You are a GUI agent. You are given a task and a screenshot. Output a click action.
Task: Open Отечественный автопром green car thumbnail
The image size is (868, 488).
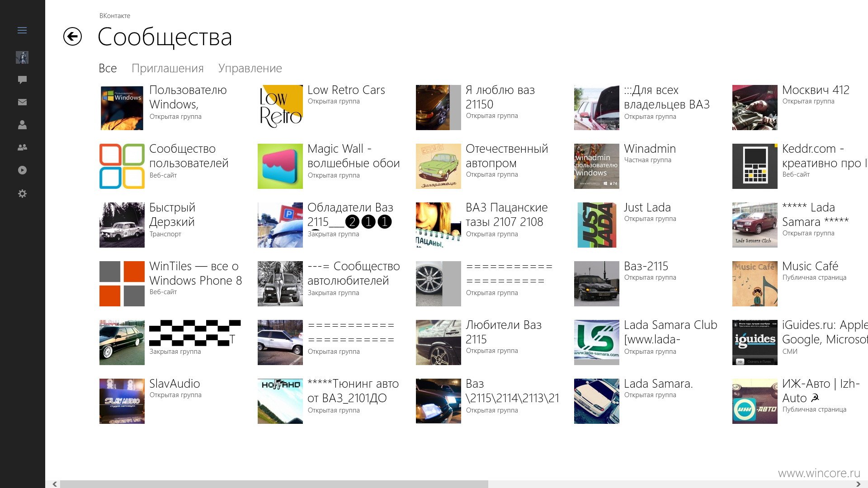(439, 166)
